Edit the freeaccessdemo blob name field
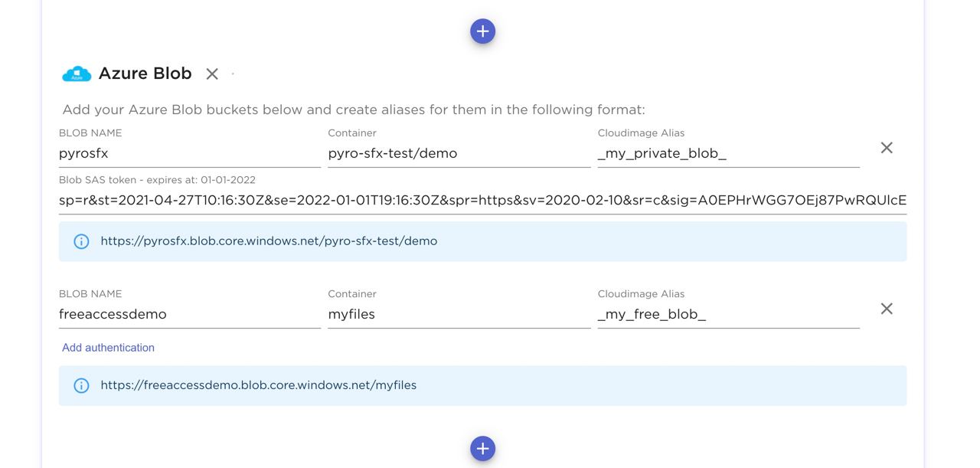 (189, 314)
